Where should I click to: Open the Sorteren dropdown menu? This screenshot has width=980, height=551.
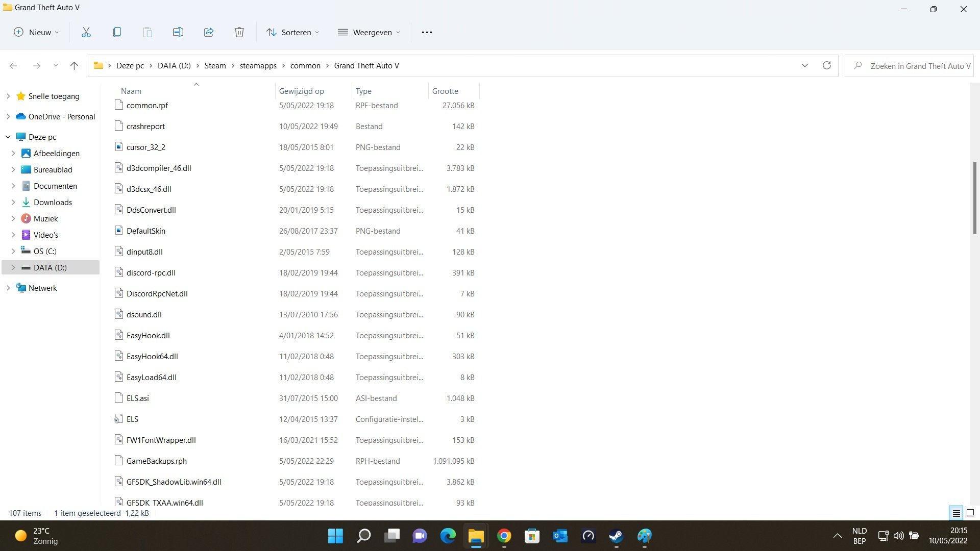coord(293,32)
